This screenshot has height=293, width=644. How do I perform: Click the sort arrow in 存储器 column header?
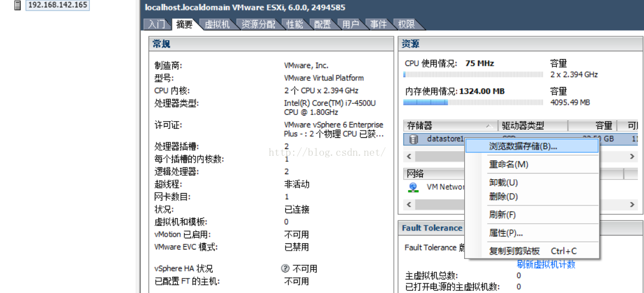(489, 126)
